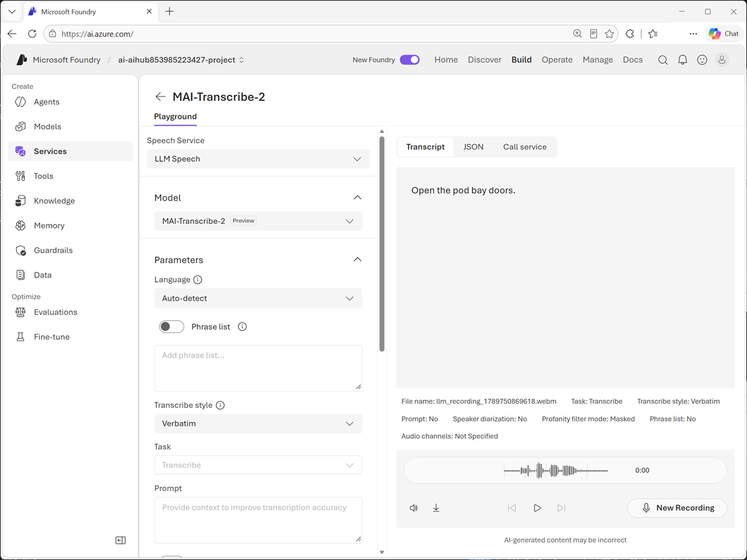
Task: Play the recorded audio
Action: pyautogui.click(x=537, y=508)
